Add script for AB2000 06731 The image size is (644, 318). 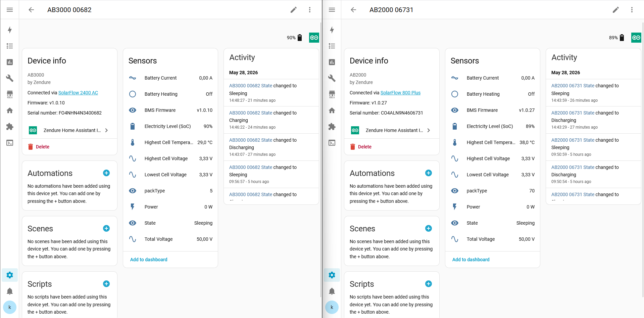click(429, 284)
